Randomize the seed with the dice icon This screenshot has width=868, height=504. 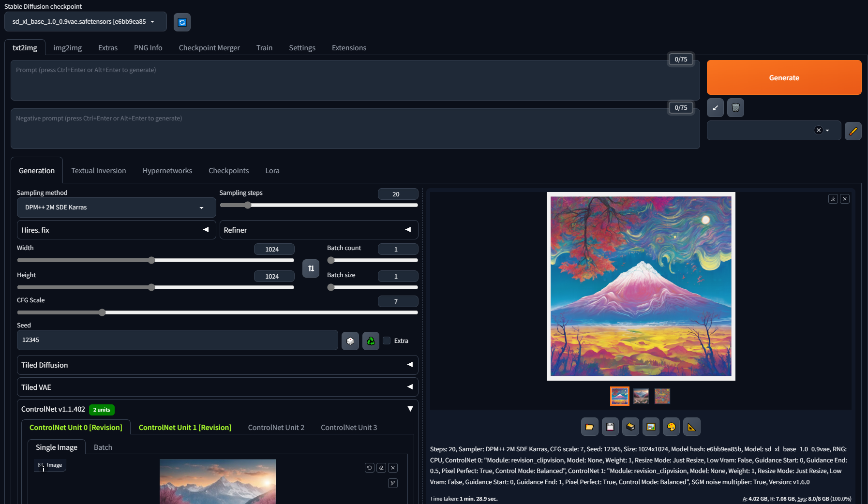[350, 341]
